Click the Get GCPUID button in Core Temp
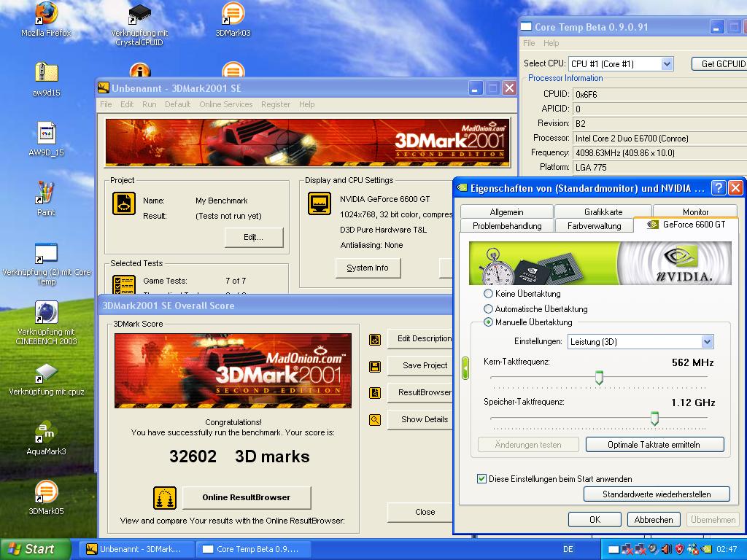Screen dimensions: 747x560 click(x=720, y=64)
